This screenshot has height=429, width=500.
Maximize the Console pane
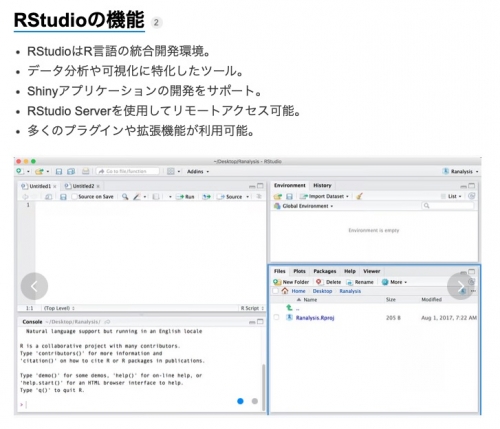[260, 322]
